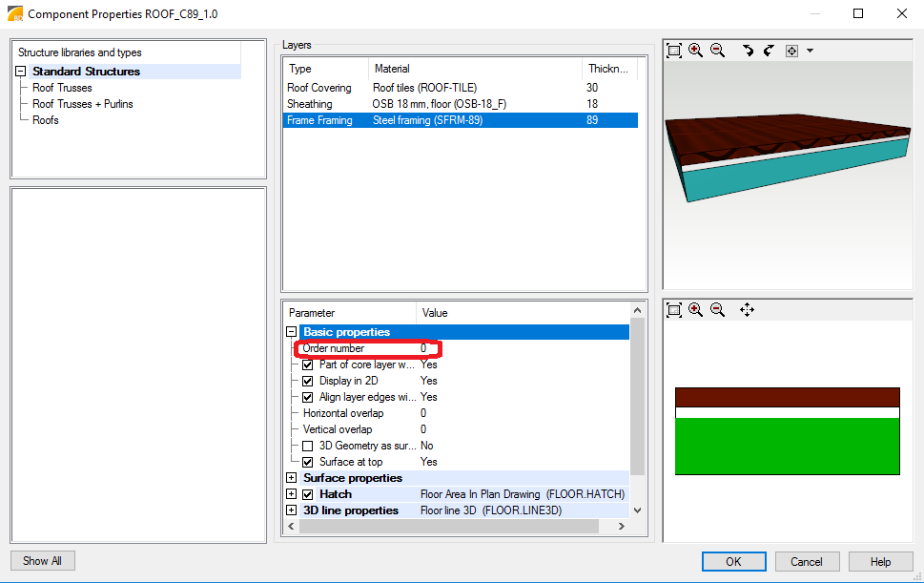The image size is (924, 583).
Task: Select Roof Trusses + Purlins in tree
Action: [x=82, y=104]
